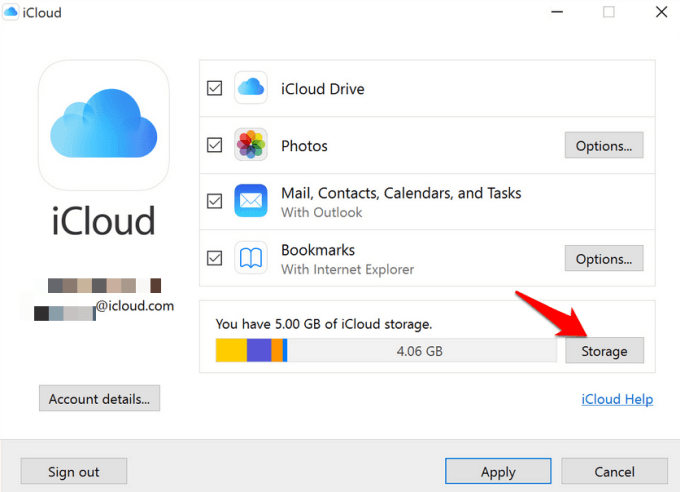The image size is (680, 492).
Task: Toggle the Bookmarks checkbox
Action: tap(215, 258)
